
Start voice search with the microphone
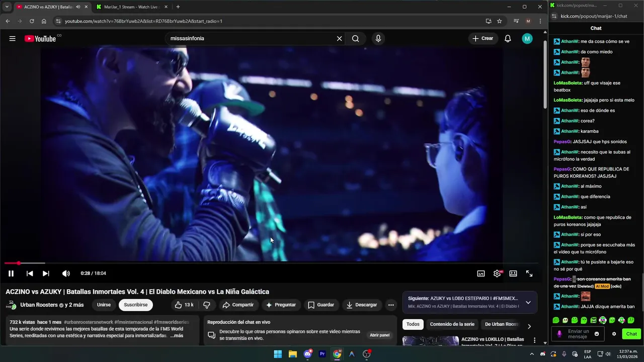pyautogui.click(x=378, y=39)
